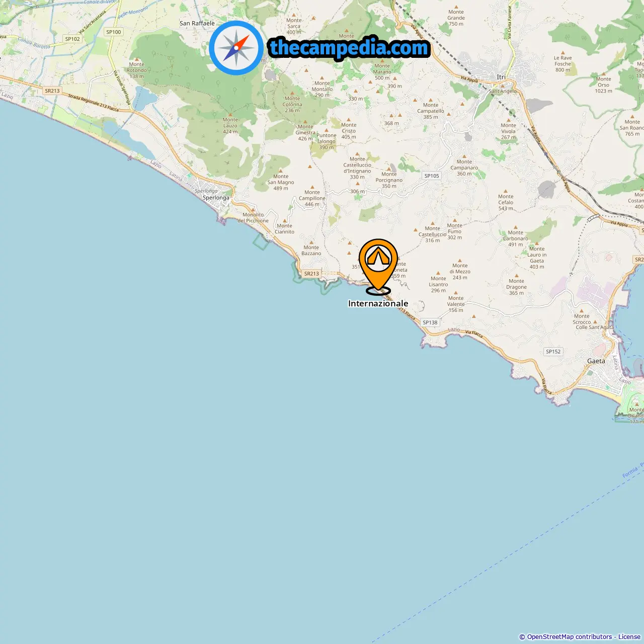Click the San Raffaele place label

click(x=197, y=23)
